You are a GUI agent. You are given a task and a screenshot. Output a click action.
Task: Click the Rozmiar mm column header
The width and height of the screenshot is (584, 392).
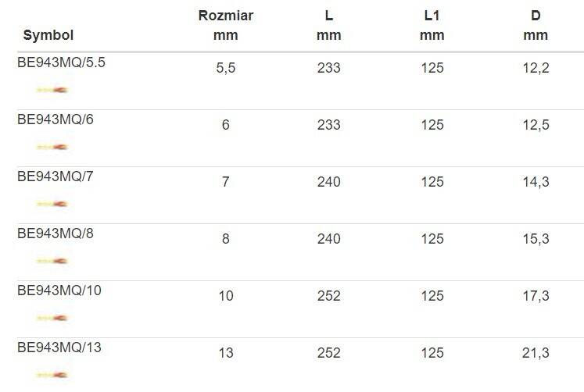(x=226, y=25)
